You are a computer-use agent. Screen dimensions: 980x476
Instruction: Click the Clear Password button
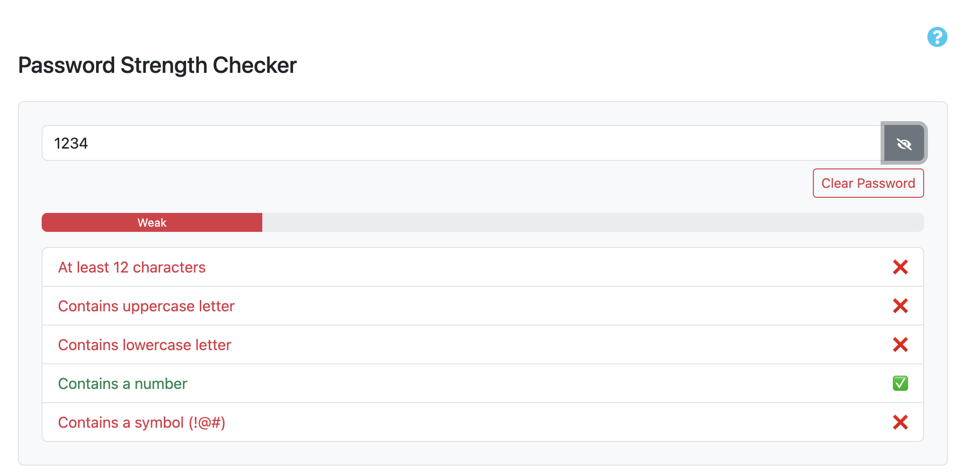868,183
